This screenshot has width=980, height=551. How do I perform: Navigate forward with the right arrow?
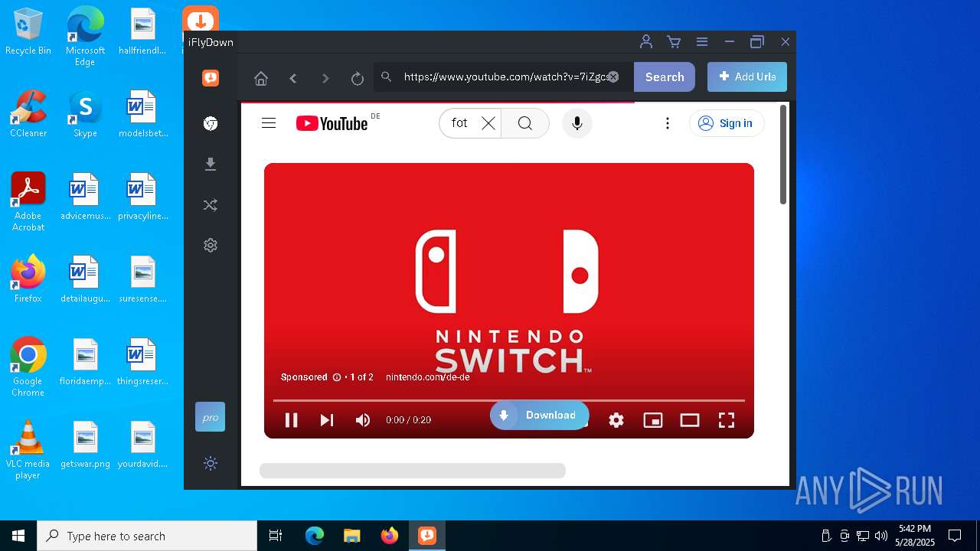[325, 78]
